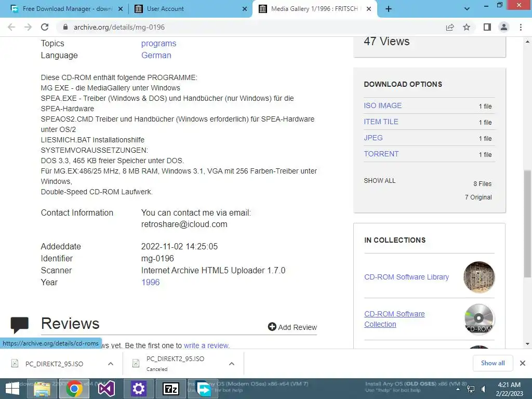This screenshot has height=399, width=532.
Task: Open the programs topic link
Action: tap(159, 44)
